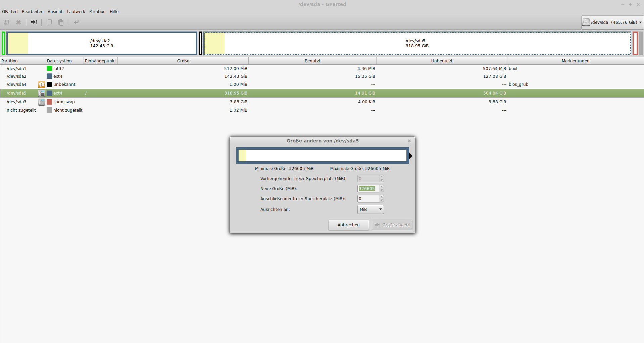Click the Größe ändern button in dialog
This screenshot has width=644, height=343.
(392, 225)
